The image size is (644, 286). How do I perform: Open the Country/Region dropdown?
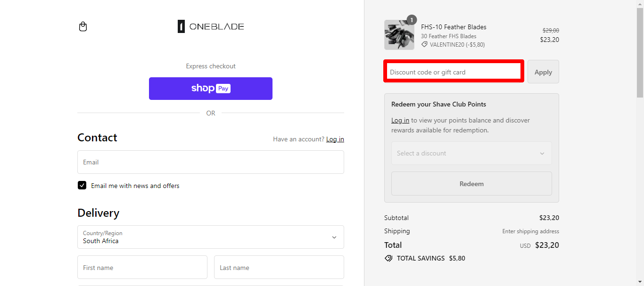[210, 237]
